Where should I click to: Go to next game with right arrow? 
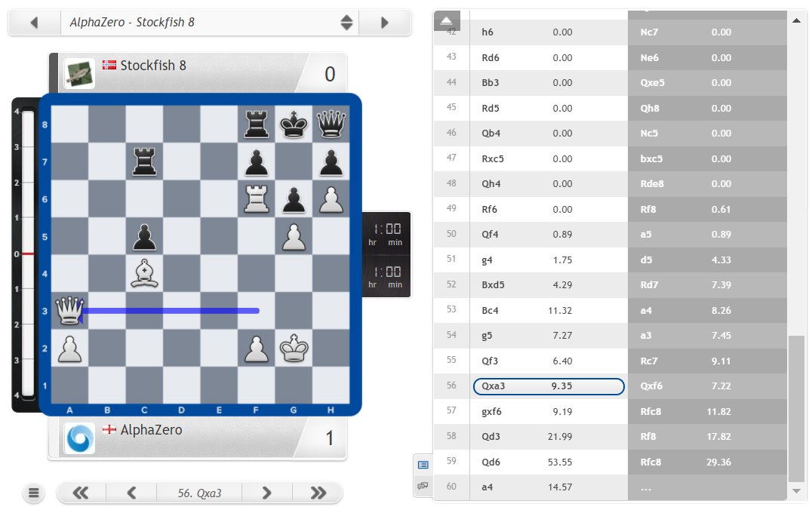pos(385,23)
